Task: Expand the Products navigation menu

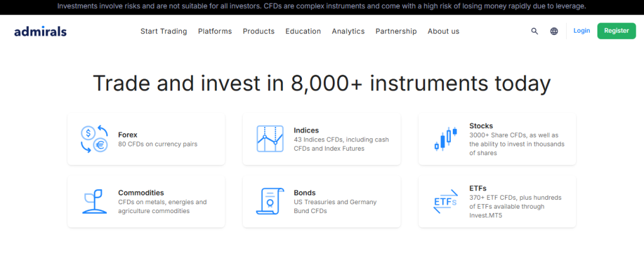Action: coord(258,31)
